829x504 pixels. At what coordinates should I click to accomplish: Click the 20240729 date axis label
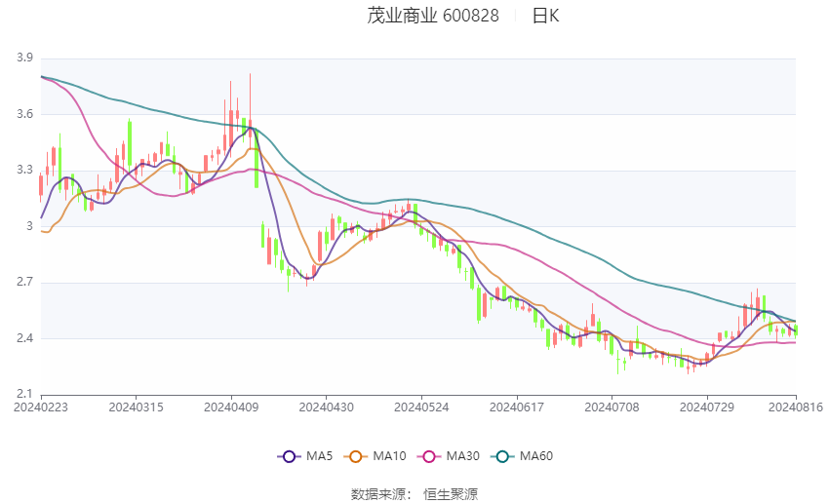707,407
